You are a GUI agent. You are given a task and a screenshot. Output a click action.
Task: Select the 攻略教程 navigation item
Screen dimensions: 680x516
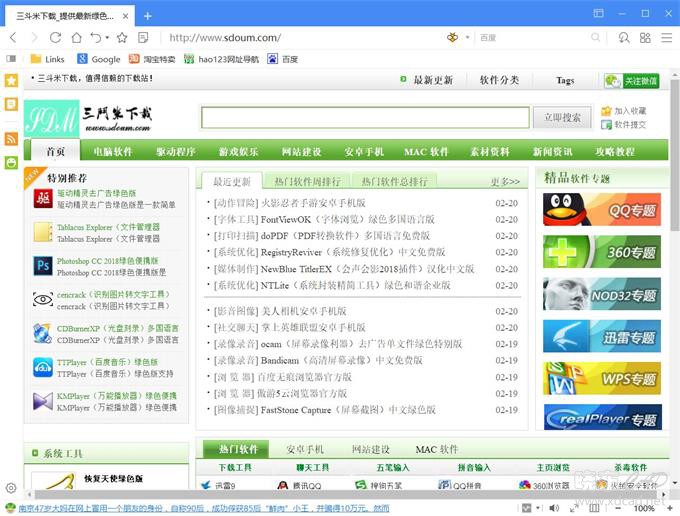point(615,152)
